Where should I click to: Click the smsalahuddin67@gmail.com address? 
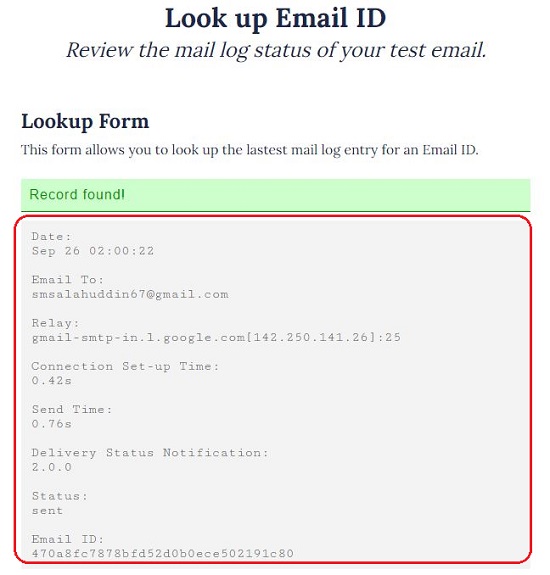(130, 294)
